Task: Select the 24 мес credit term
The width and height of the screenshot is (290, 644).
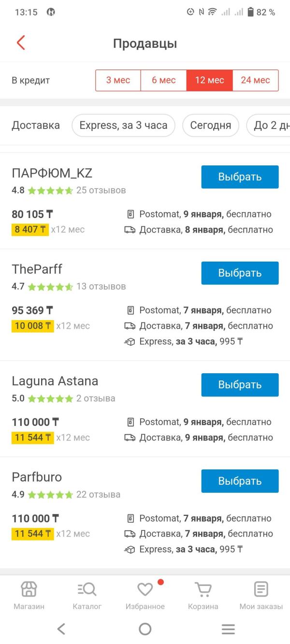Action: tap(255, 80)
